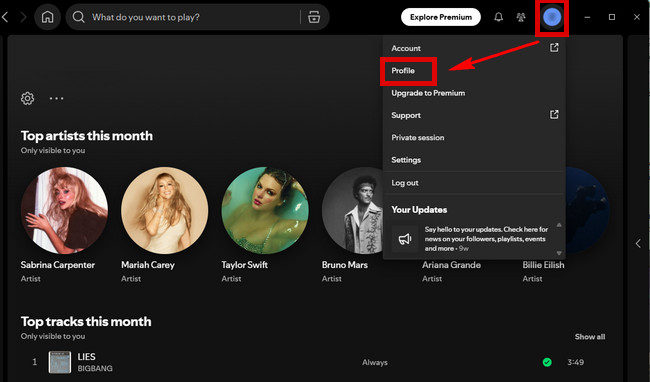Viewport: 650px width, 382px height.
Task: Open BIGBANG artist link under LIES
Action: pyautogui.click(x=95, y=368)
